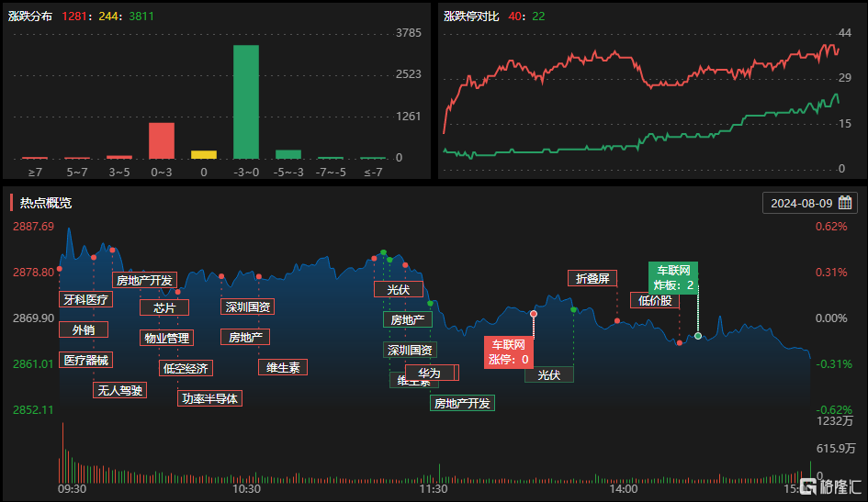Click the green 房地产 label
Viewport: 868px width, 502px height.
coord(408,319)
